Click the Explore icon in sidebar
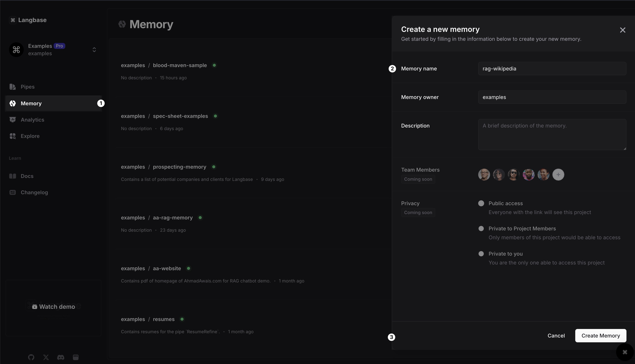 pos(12,136)
